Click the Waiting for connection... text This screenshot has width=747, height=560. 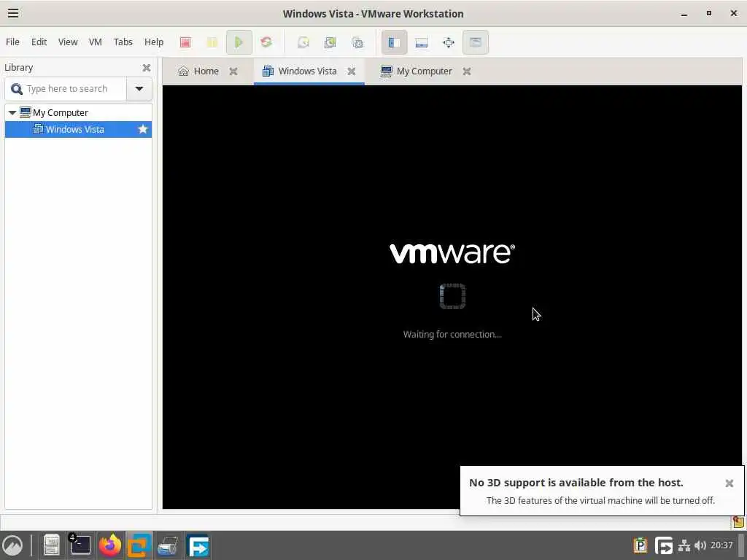[452, 335]
